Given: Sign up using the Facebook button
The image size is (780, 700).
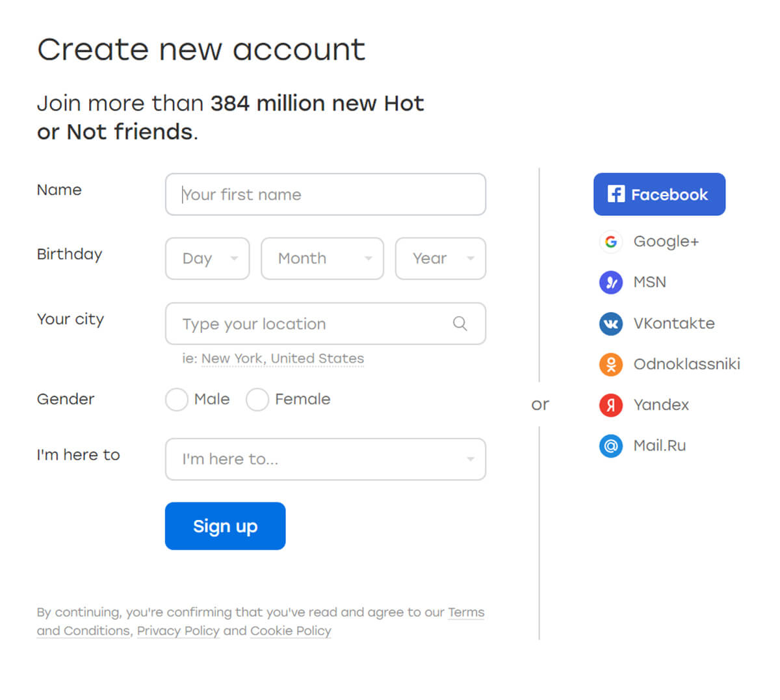Looking at the screenshot, I should point(659,194).
